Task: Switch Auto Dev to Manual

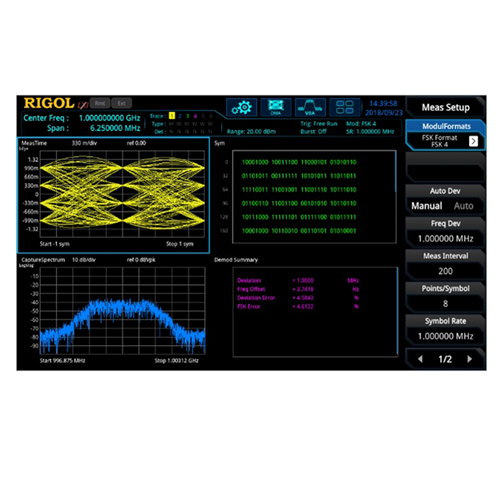Action: [427, 206]
